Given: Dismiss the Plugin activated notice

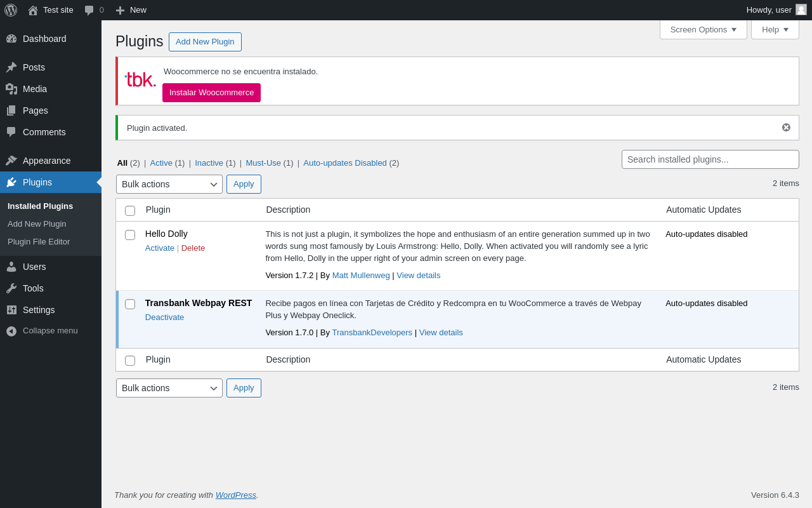Looking at the screenshot, I should pos(786,128).
